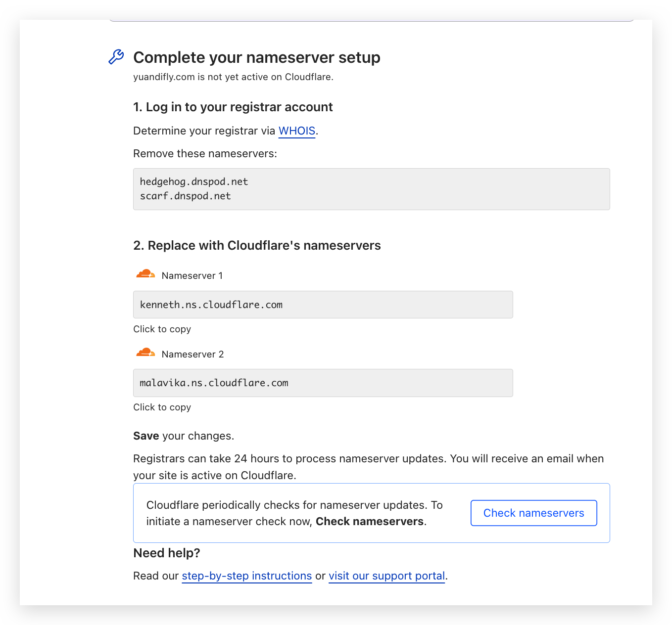Click the Cloudflare cloud icon for Nameserver 2
672x625 pixels.
[x=145, y=353]
